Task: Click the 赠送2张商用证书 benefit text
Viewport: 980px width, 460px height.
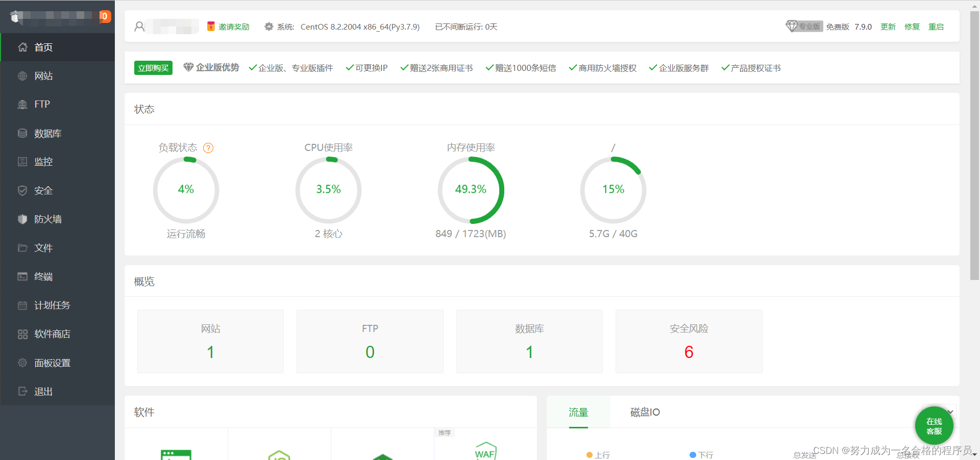Action: (x=441, y=68)
